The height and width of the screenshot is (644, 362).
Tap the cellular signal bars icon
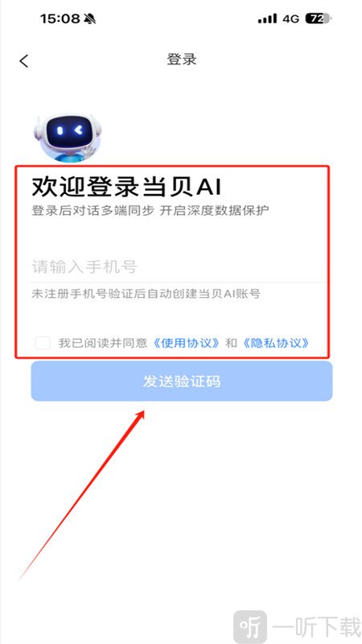(267, 19)
